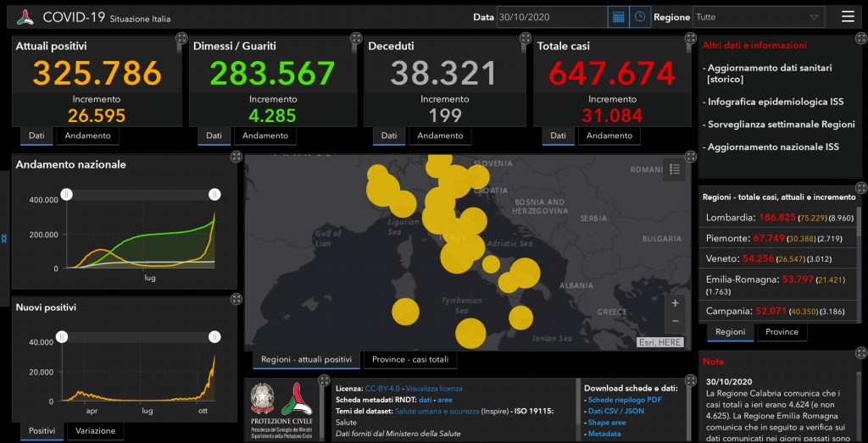Viewport: 868px width, 443px height.
Task: Open the hamburger menu
Action: 848,17
